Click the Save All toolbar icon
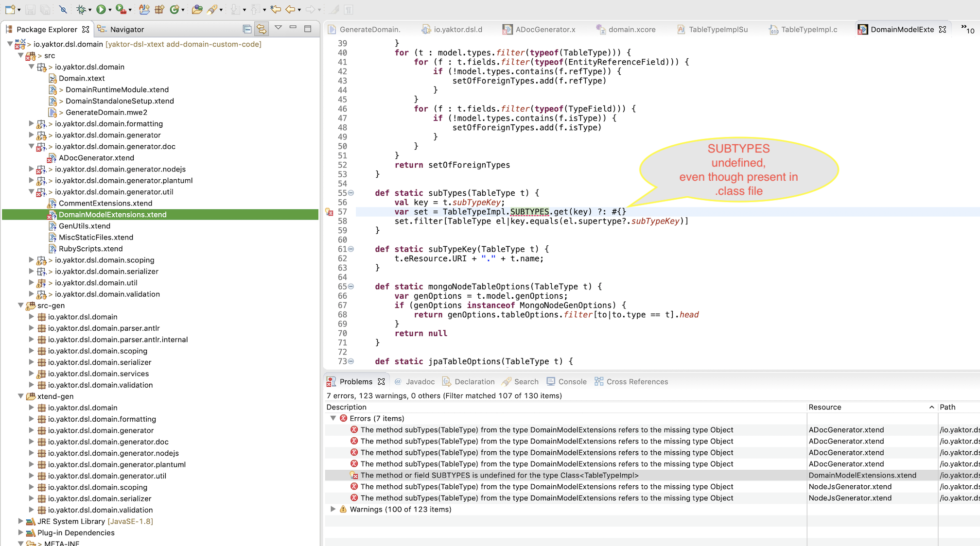980x546 pixels. tap(45, 9)
